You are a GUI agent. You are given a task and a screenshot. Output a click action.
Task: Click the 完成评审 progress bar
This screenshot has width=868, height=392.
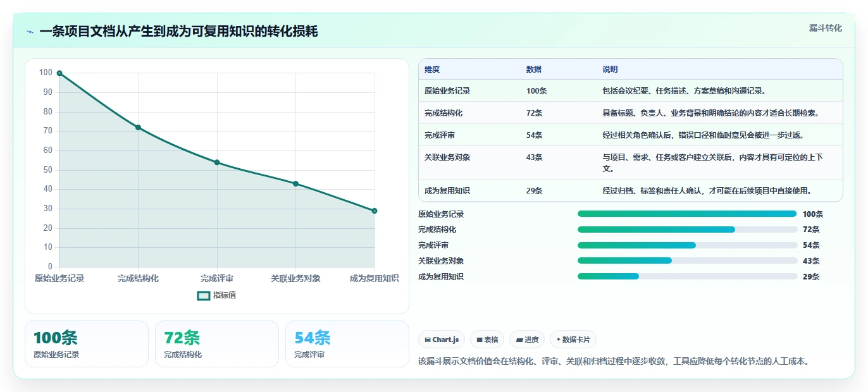687,245
